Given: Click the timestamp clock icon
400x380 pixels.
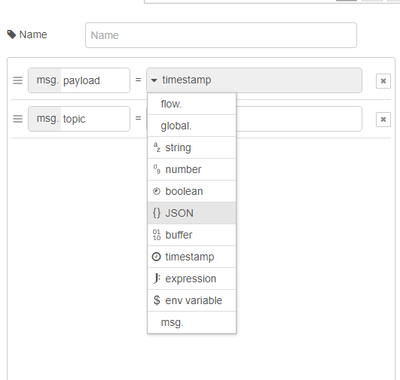Looking at the screenshot, I should click(156, 257).
